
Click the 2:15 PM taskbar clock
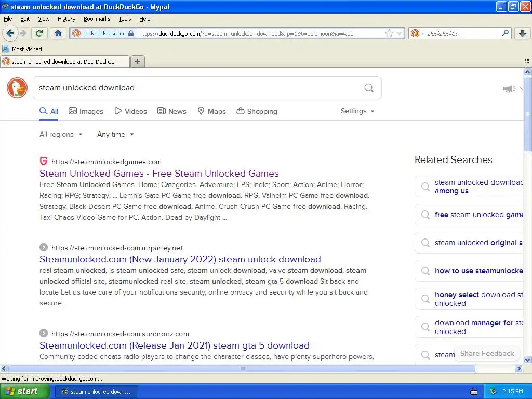(x=513, y=392)
